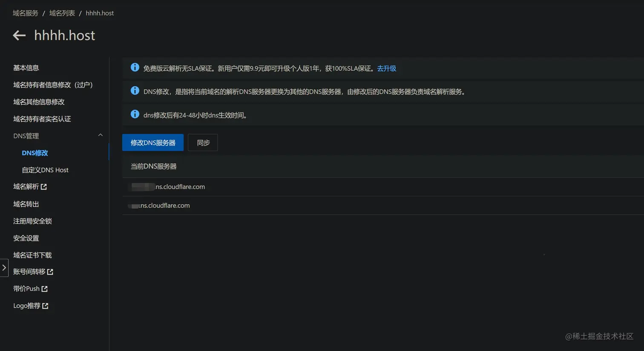Viewport: 644px width, 351px height.
Task: Open Logo推荐 from the sidebar
Action: 27,306
